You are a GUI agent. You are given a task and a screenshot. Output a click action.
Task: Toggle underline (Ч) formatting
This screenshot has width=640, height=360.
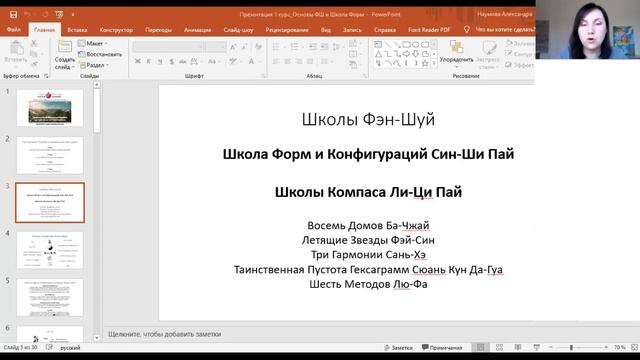[160, 61]
